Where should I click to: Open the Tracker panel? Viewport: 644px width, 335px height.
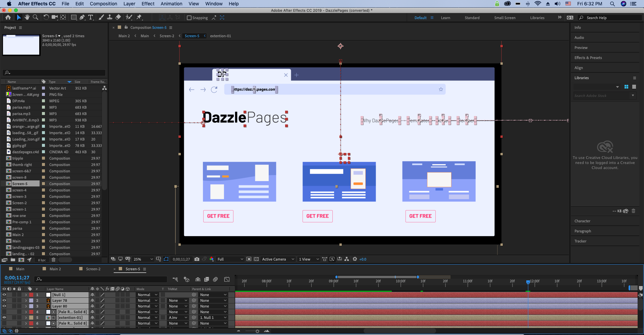(580, 241)
